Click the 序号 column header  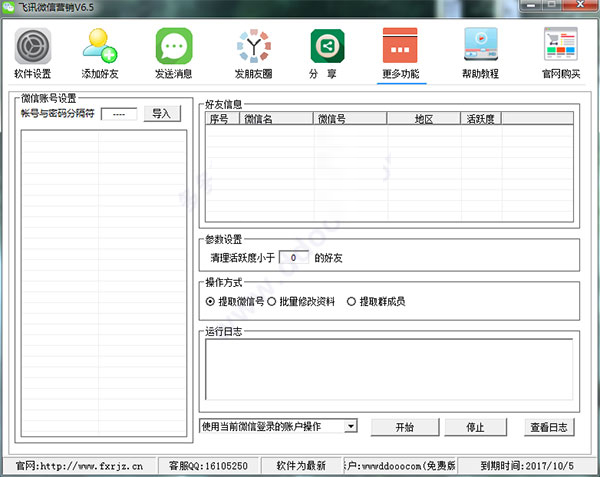tap(222, 119)
